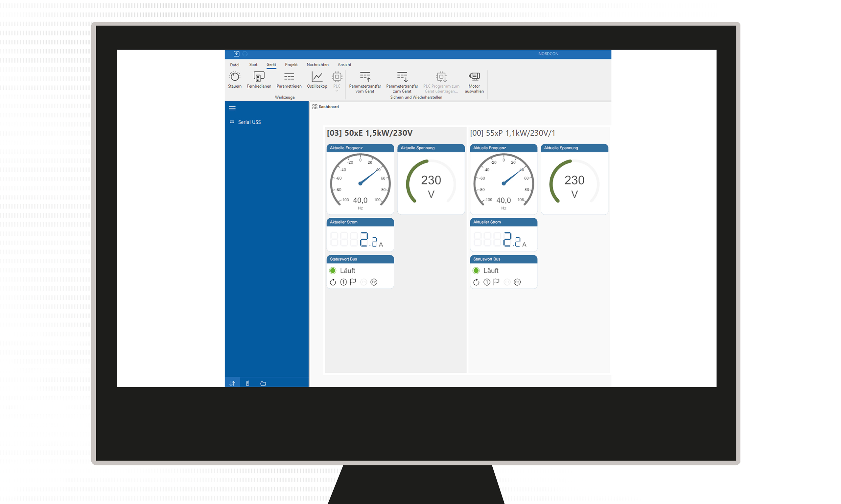Click the Aktueller Strom display of device 03
Viewport: 841px width, 504px height.
click(x=360, y=239)
